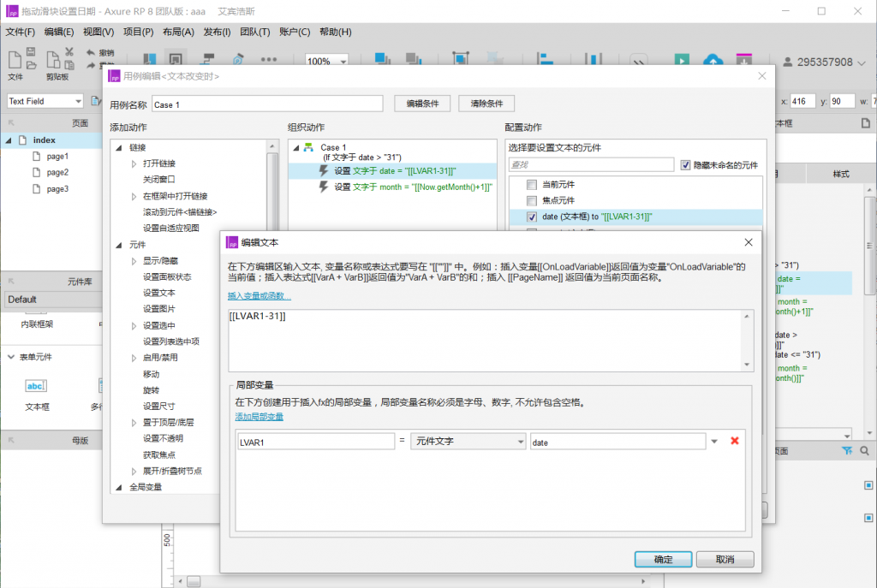Click the [[LVAR1-31]] text editing area
Screen dimensions: 877x588
pos(486,341)
